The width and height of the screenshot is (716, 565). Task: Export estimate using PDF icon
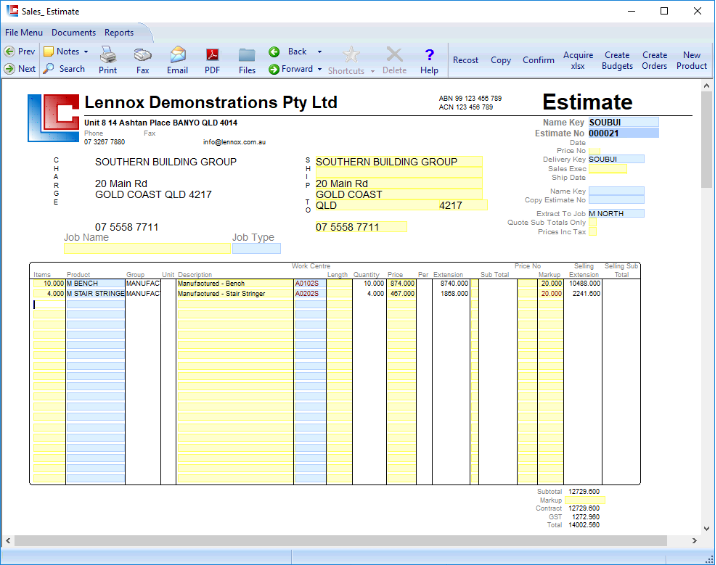click(x=212, y=55)
